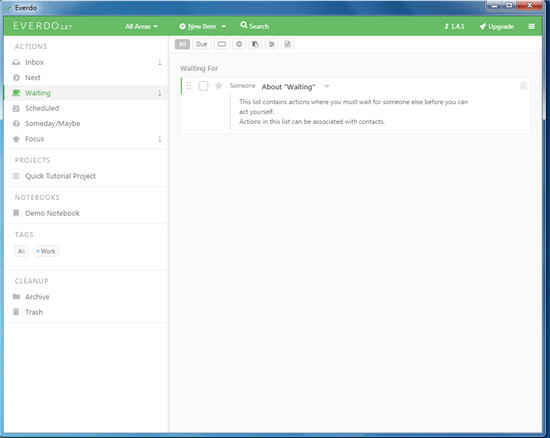The image size is (550, 438).
Task: Toggle the Work tag filter
Action: point(46,251)
